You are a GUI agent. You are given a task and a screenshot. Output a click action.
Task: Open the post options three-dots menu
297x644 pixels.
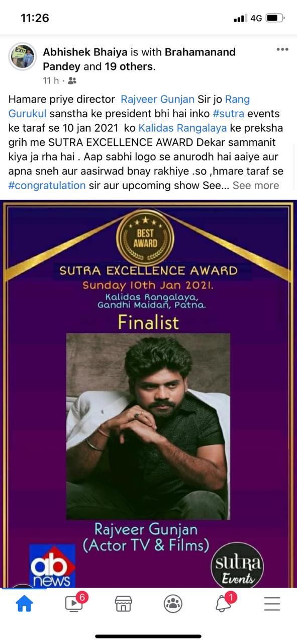[282, 49]
